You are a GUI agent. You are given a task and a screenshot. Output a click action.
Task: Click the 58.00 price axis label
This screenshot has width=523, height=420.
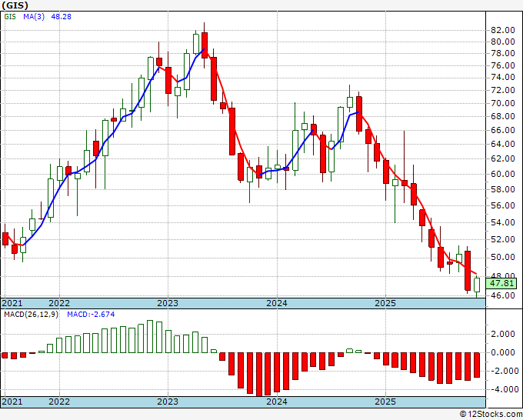click(503, 189)
